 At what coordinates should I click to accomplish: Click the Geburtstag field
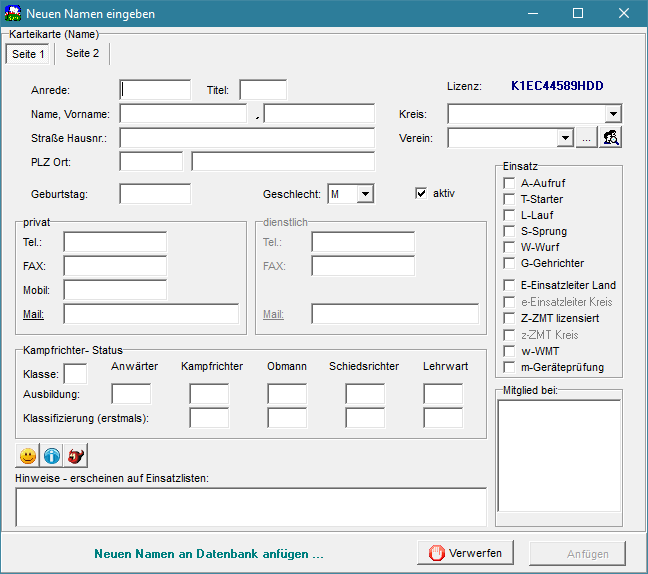tap(155, 194)
